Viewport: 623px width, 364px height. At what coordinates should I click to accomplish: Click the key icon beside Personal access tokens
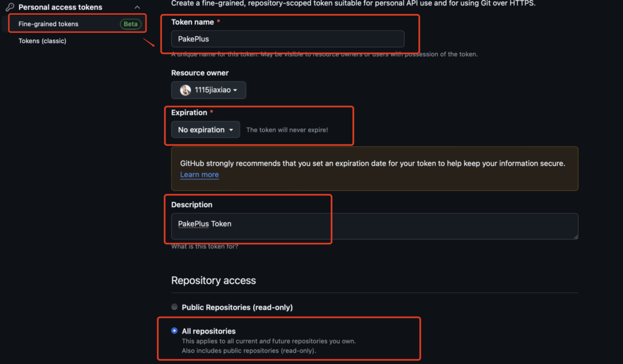click(x=10, y=7)
